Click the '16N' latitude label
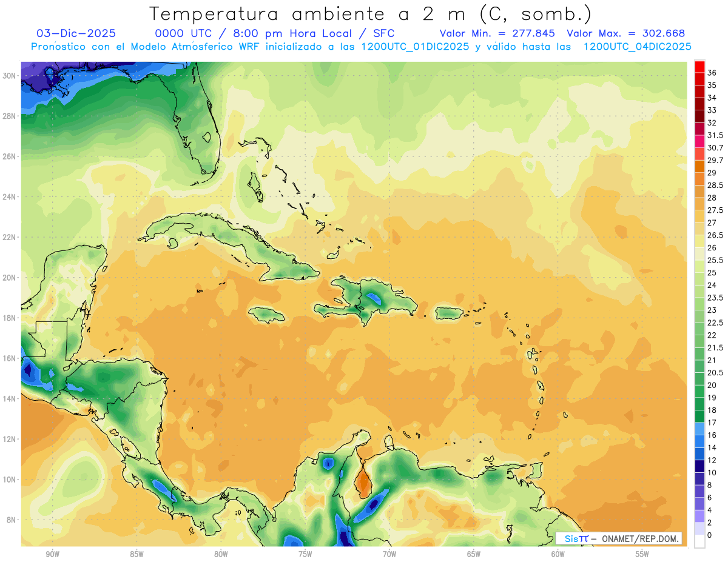This screenshot has width=728, height=562. coord(10,358)
